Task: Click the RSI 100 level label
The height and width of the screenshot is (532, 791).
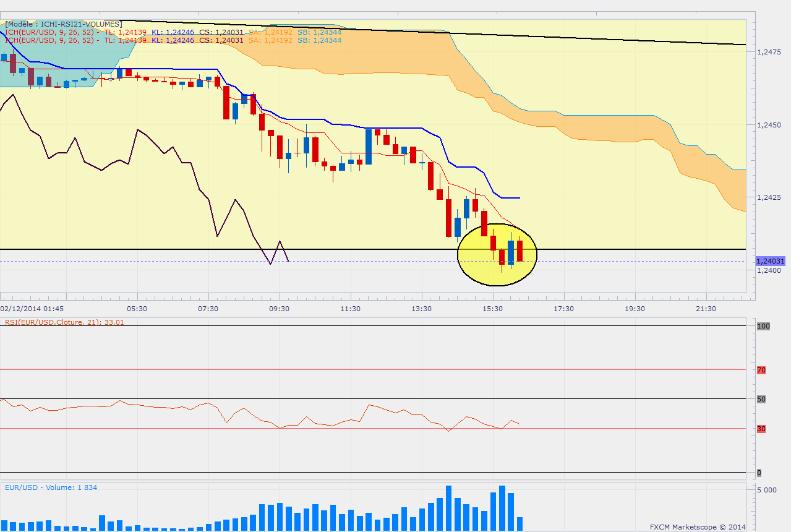Action: (763, 326)
